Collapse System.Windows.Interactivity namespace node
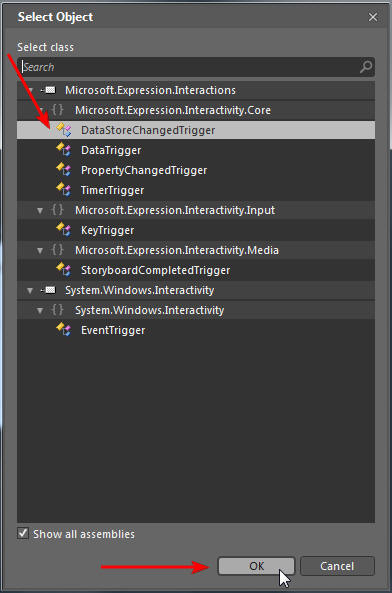The height and width of the screenshot is (593, 392). (x=40, y=311)
